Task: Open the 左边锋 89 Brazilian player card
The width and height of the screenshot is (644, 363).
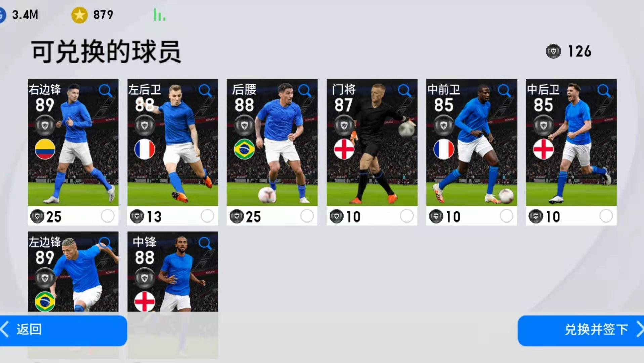Action: coord(73,271)
